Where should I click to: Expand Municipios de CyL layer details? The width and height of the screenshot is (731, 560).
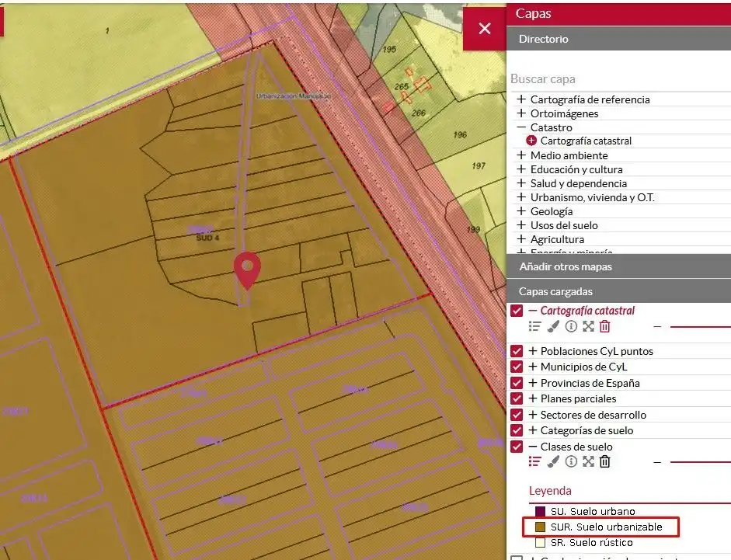[533, 367]
